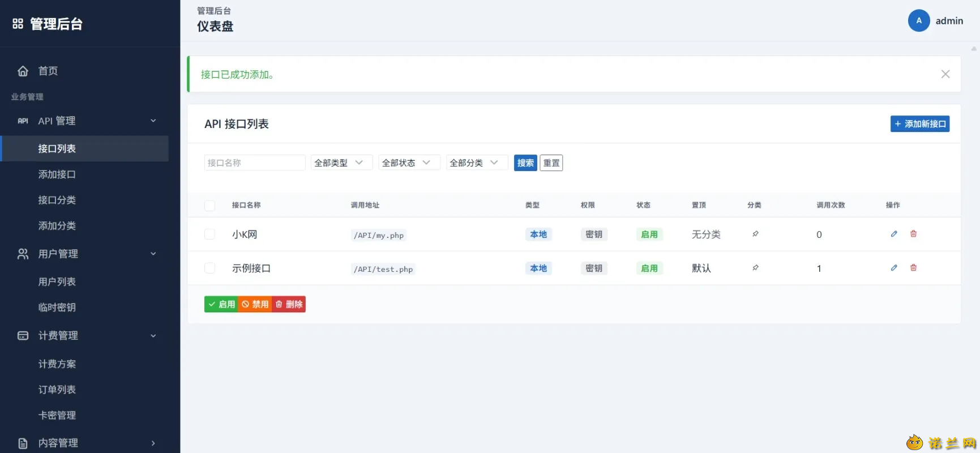Click the red 删除 bulk action button
980x453 pixels.
[x=289, y=304]
